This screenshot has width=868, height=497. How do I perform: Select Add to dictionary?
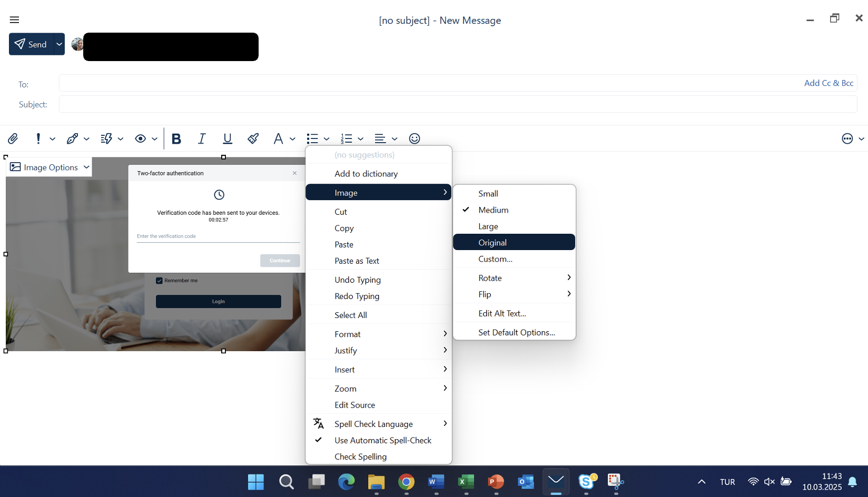[378, 174]
